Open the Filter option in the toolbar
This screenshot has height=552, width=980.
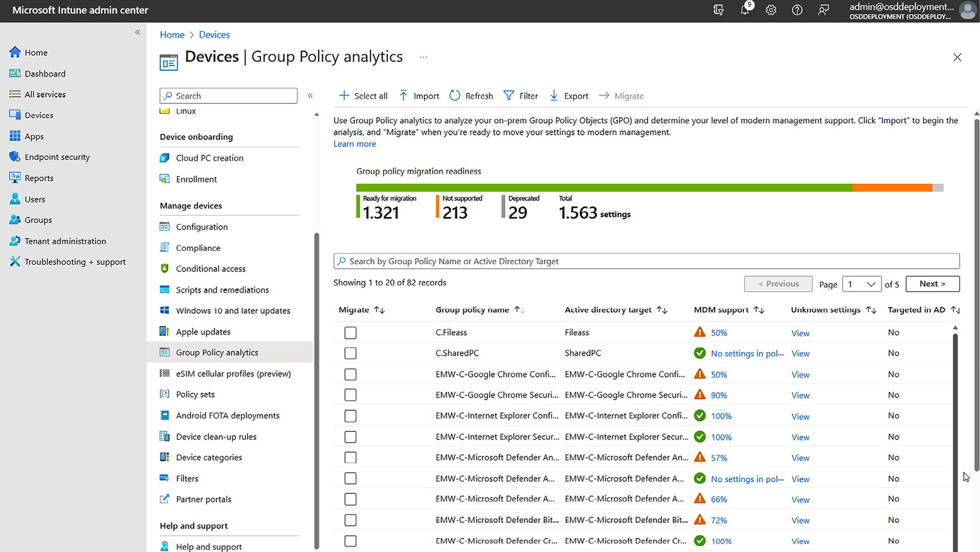click(x=520, y=96)
